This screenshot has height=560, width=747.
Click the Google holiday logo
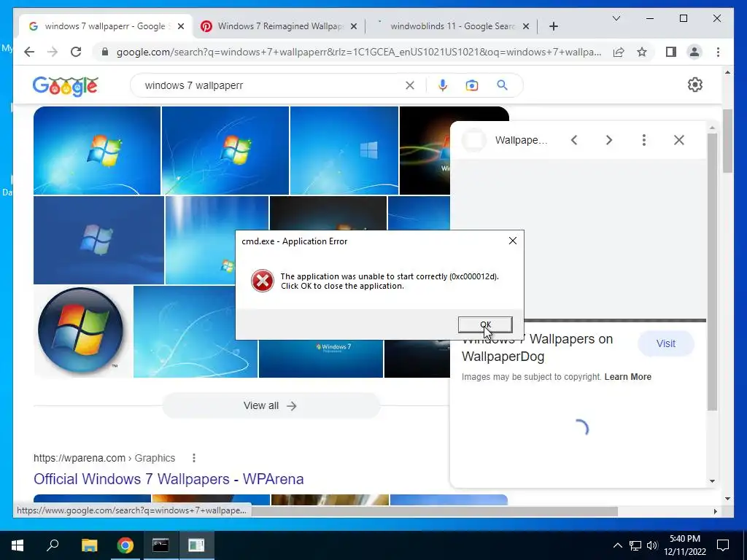click(x=65, y=86)
